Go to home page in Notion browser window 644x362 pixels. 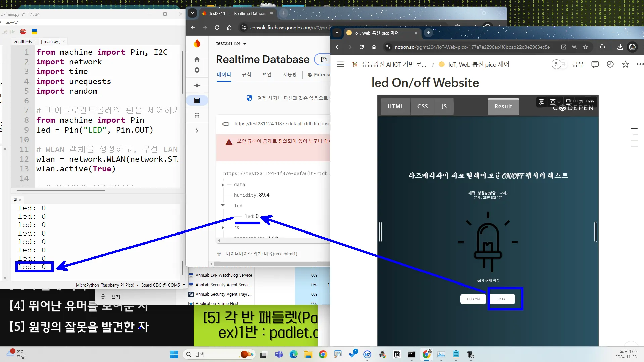pos(374,47)
